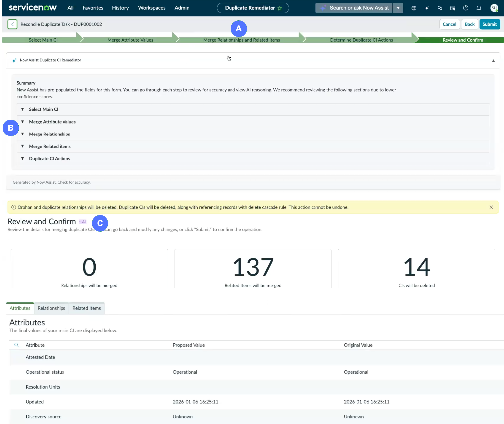
Task: Open the Admin menu
Action: pos(182,8)
